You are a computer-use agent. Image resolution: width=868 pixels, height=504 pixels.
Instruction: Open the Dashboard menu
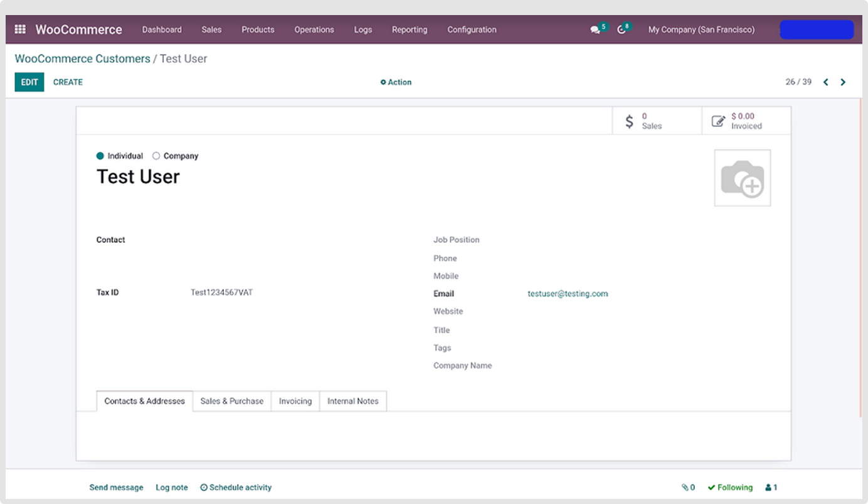click(162, 29)
